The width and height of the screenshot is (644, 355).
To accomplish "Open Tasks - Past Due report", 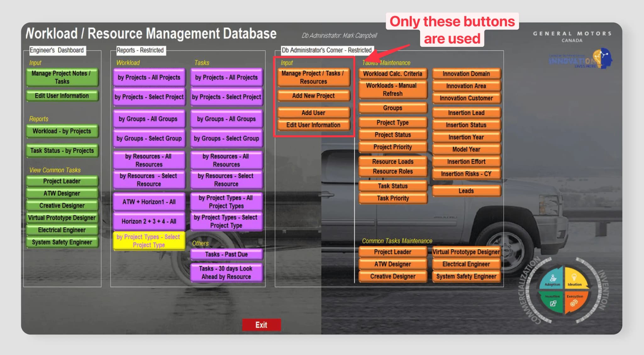I will click(226, 254).
